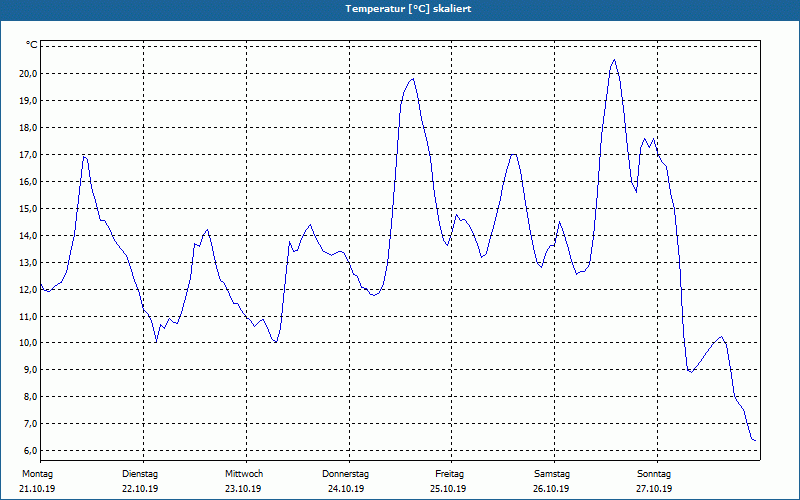Click the date 25.10.19
Image resolution: width=800 pixels, height=500 pixels.
coord(448,489)
